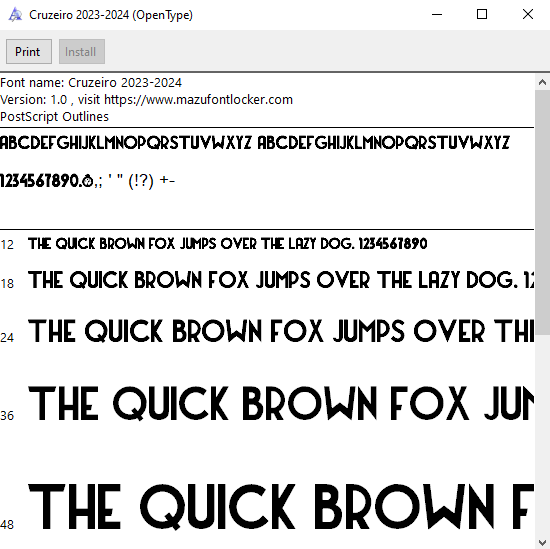This screenshot has height=549, width=550.
Task: Click the 'PostScript Outlines' text
Action: (54, 116)
